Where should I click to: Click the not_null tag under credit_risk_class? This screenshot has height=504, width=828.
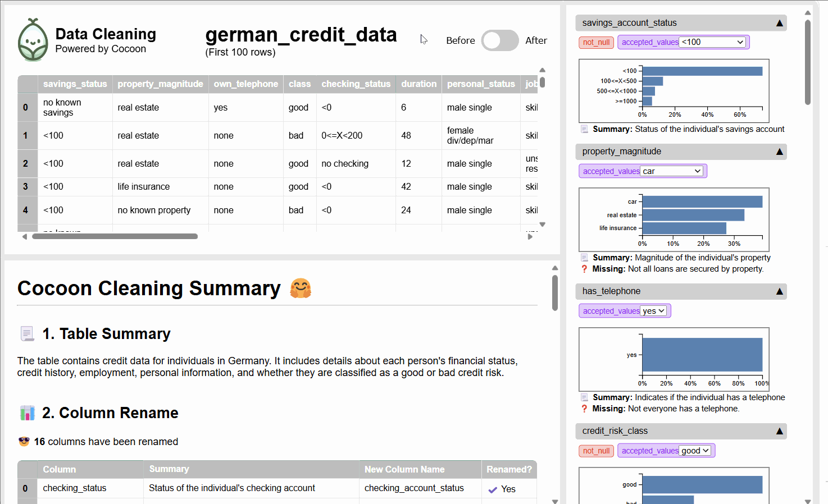(x=596, y=451)
